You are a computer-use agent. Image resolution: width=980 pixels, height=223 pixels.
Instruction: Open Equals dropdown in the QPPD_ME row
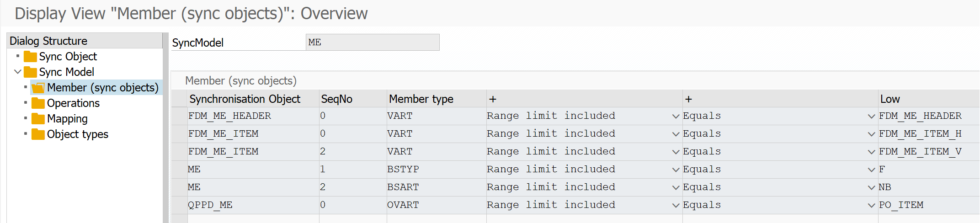tap(871, 205)
